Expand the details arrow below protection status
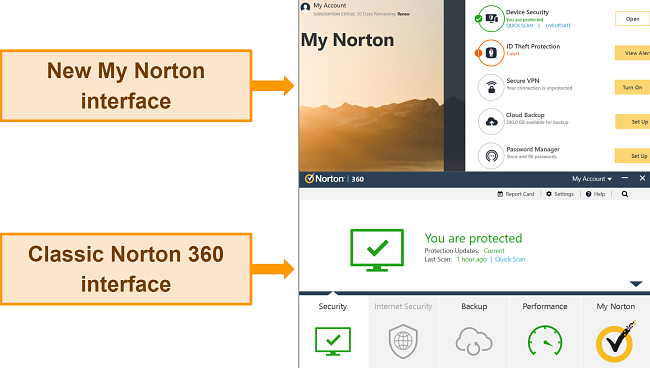The image size is (650, 368). pyautogui.click(x=636, y=284)
